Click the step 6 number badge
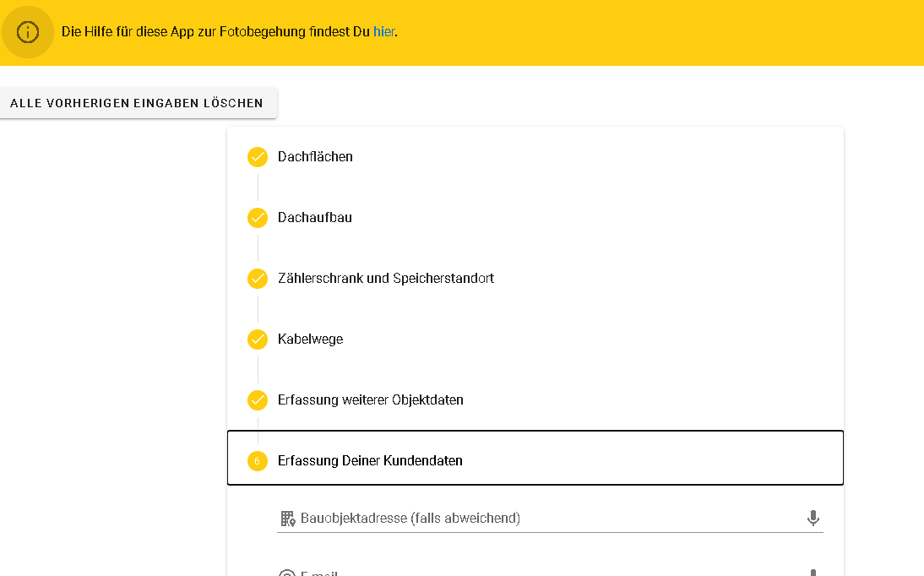 [258, 461]
